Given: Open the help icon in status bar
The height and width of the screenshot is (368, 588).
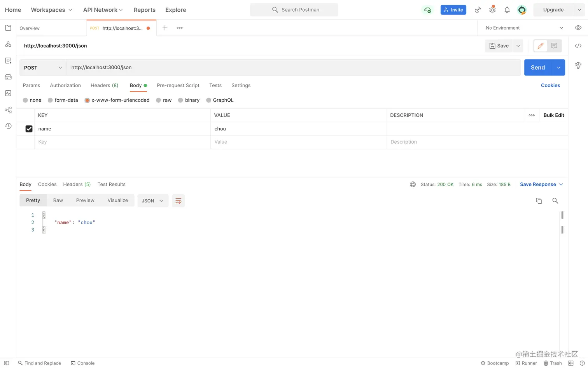Looking at the screenshot, I should click(x=582, y=363).
